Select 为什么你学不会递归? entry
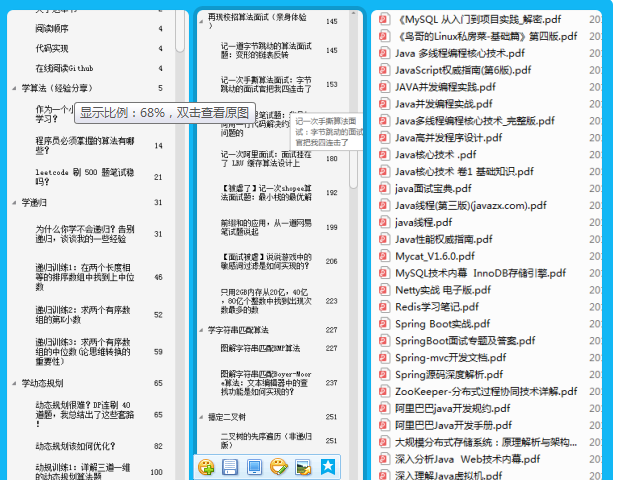This screenshot has width=632, height=481. pyautogui.click(x=85, y=234)
